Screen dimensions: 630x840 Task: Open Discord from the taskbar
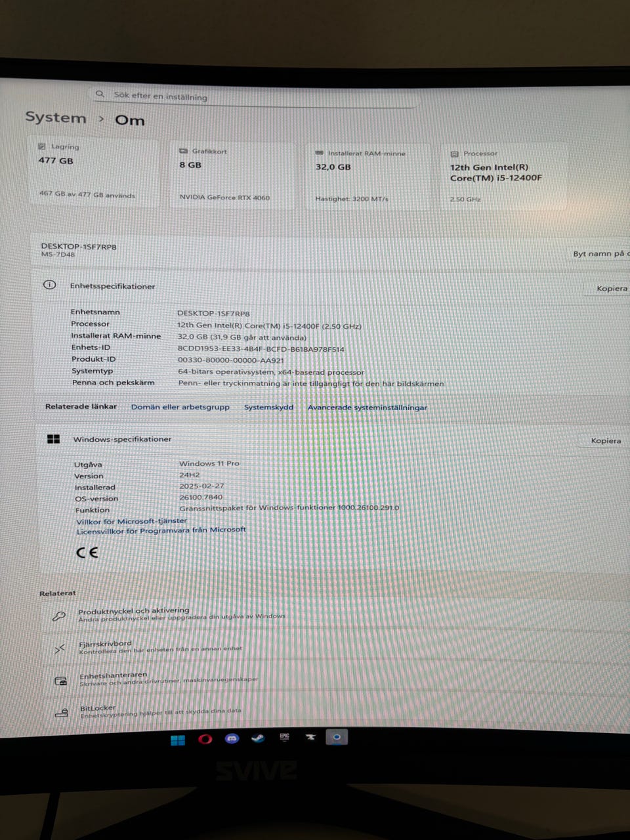pos(232,739)
